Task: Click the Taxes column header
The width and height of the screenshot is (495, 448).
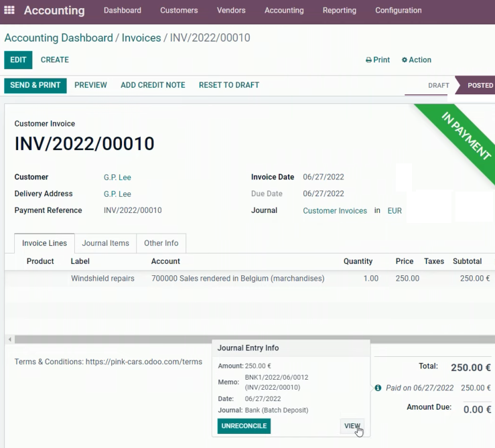Action: tap(434, 261)
